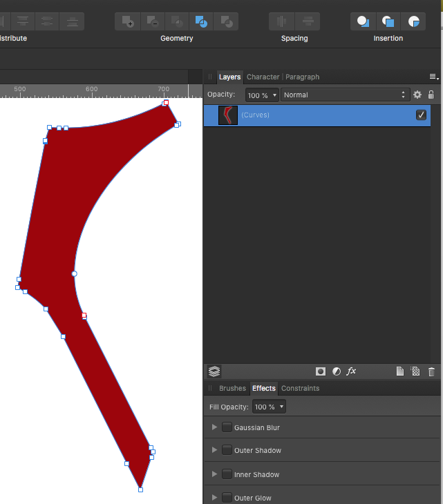The height and width of the screenshot is (504, 443).
Task: Click the Align Bottom distribute icon
Action: pos(72,21)
